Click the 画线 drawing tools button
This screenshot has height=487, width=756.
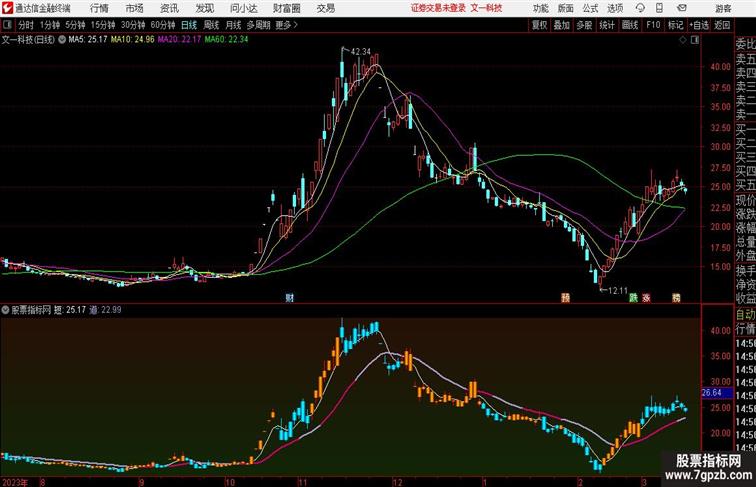(630, 25)
